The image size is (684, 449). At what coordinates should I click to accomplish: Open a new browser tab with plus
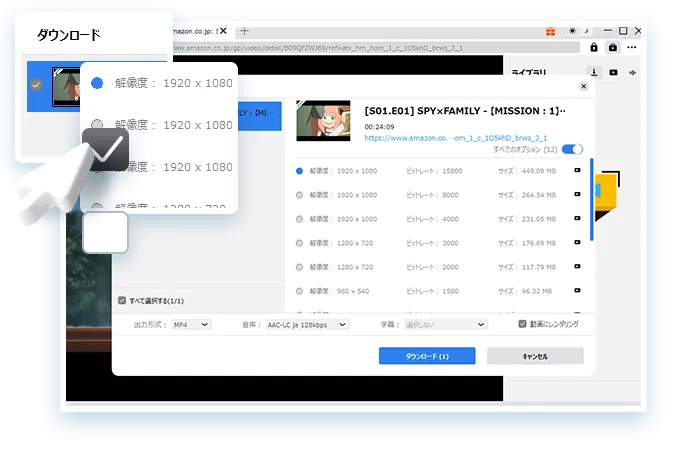pyautogui.click(x=244, y=31)
